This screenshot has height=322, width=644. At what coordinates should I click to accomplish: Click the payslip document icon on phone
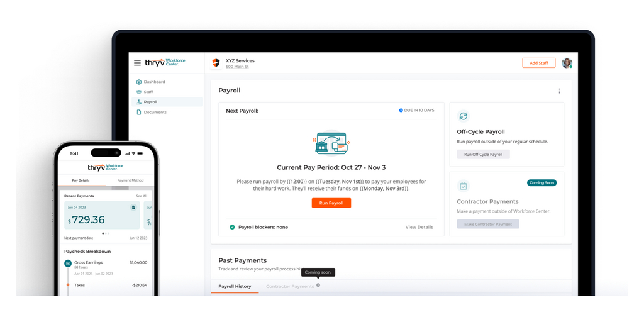133,208
